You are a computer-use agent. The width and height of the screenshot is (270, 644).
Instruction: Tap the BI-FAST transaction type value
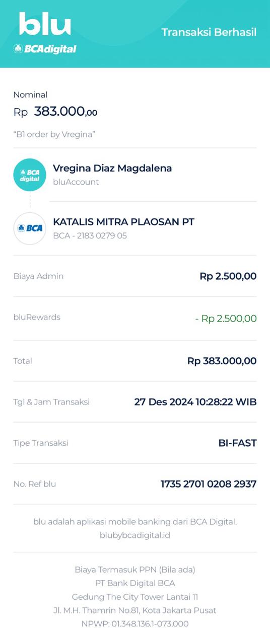click(x=237, y=443)
